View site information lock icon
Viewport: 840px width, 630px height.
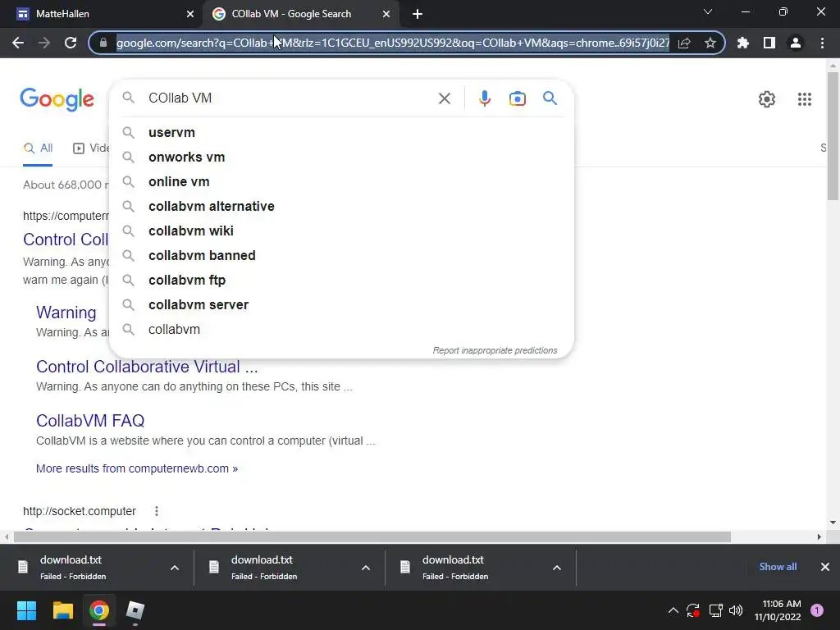pyautogui.click(x=103, y=43)
